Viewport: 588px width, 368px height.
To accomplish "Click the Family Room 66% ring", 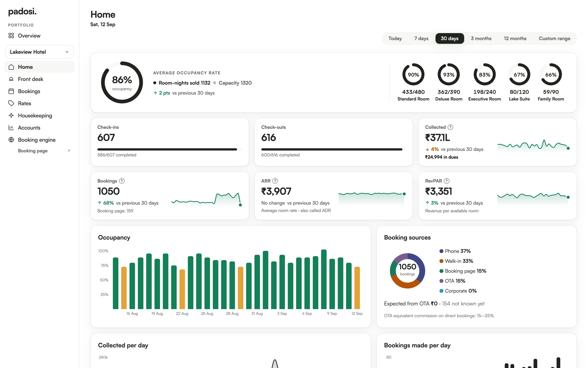I will 551,74.
